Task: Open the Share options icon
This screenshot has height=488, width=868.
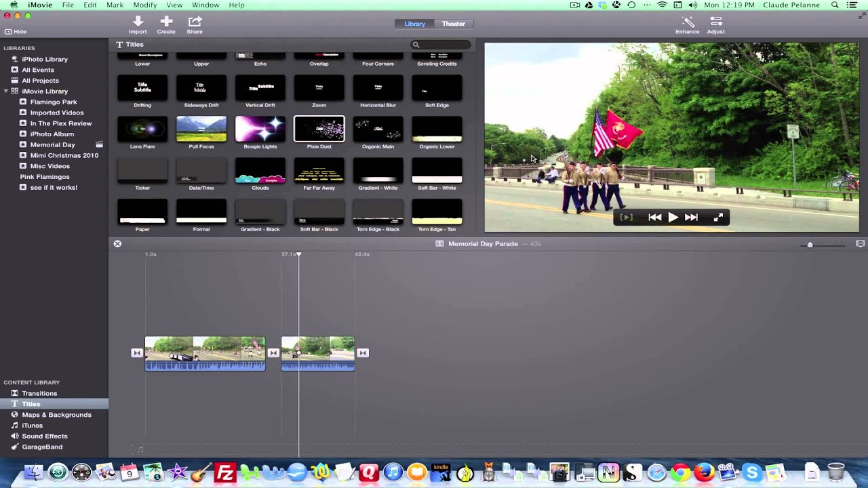Action: tap(195, 25)
